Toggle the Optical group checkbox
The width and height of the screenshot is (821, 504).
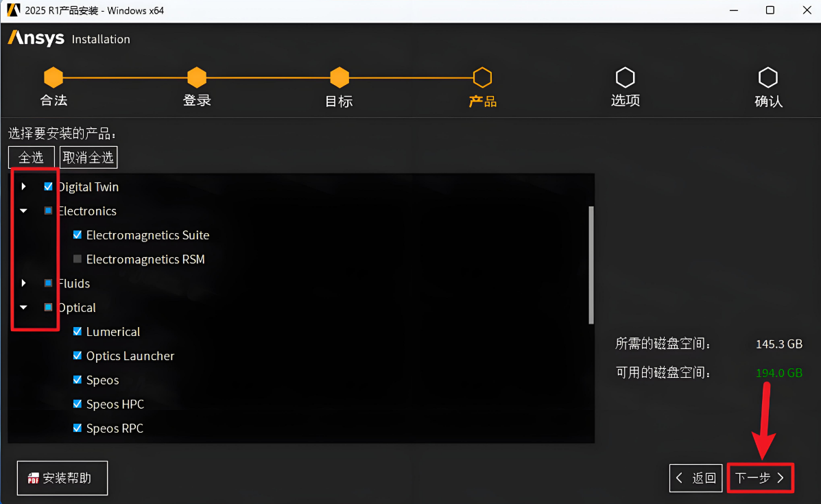point(48,307)
